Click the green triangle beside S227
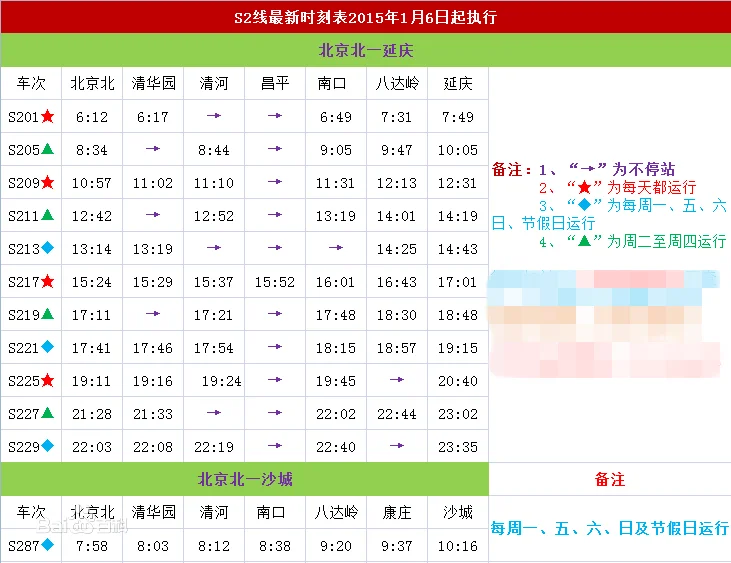The width and height of the screenshot is (731, 563). point(48,413)
